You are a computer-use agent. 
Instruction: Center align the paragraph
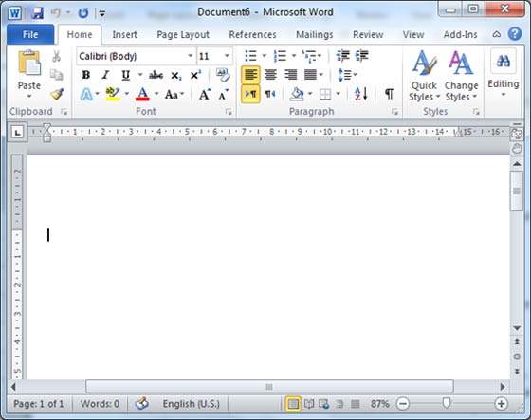point(270,75)
